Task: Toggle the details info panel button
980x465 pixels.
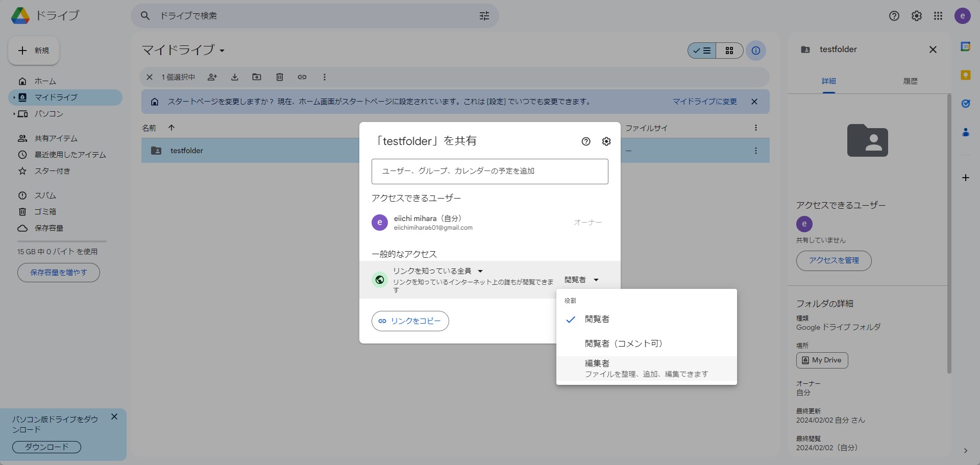Action: (756, 51)
